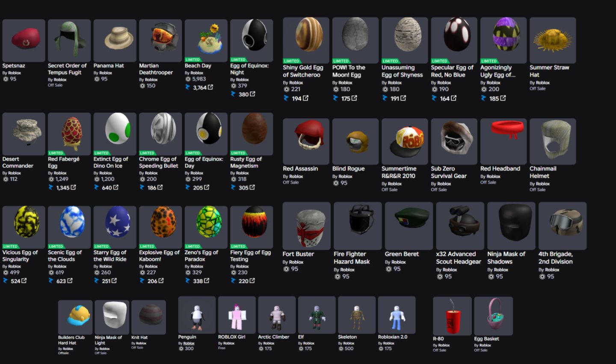Click the Arctic Climber package name
Image resolution: width=616 pixels, height=364 pixels.
(274, 337)
